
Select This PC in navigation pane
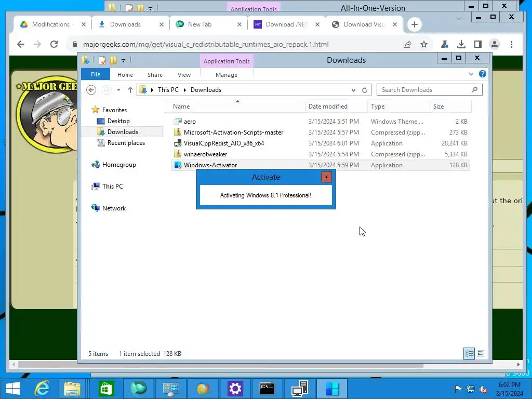(112, 187)
